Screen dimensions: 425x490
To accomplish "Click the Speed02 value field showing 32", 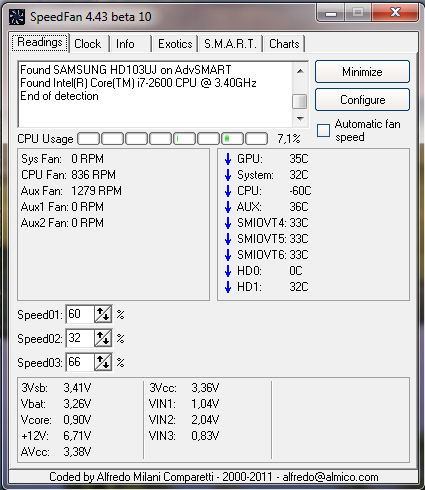I will 80,338.
